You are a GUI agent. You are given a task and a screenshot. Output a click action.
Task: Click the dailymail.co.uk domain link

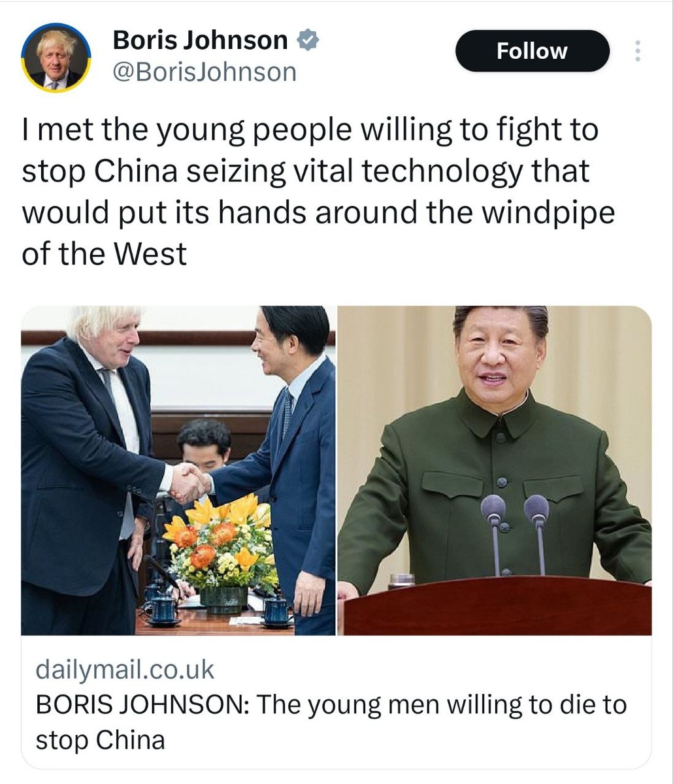point(125,669)
